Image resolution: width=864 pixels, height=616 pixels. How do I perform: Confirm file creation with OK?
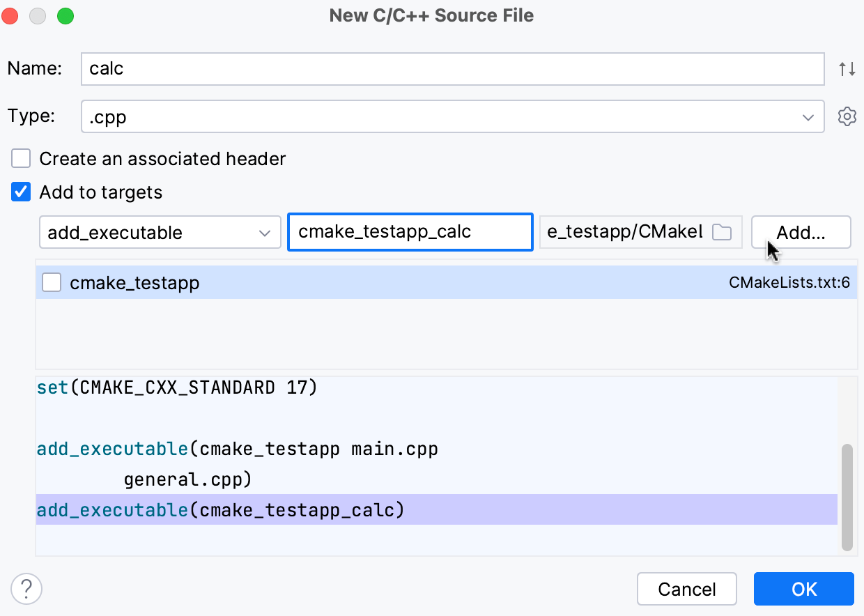(803, 589)
